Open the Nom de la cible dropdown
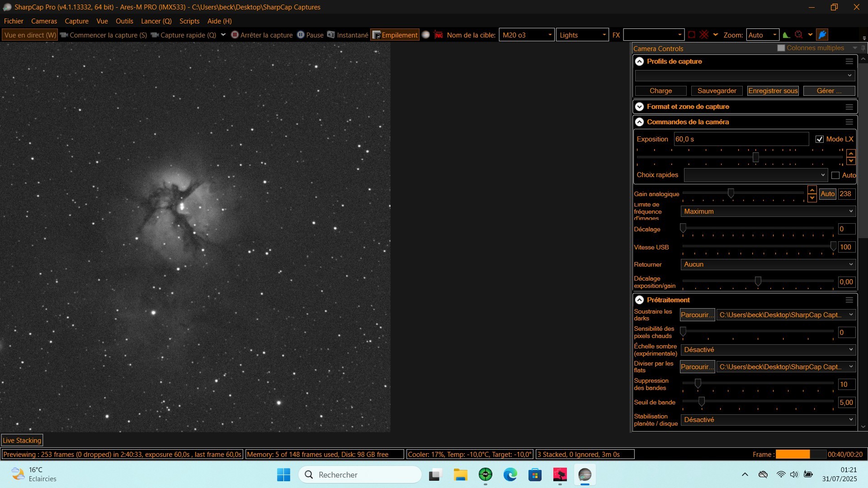This screenshot has height=488, width=868. [550, 35]
